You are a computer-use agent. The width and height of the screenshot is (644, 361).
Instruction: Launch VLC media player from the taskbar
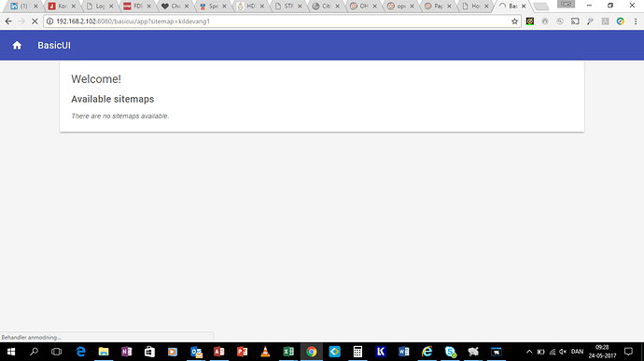tap(265, 352)
